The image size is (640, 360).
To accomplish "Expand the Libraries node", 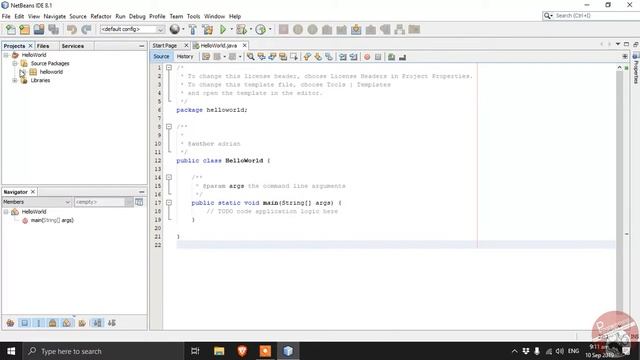I will click(15, 80).
